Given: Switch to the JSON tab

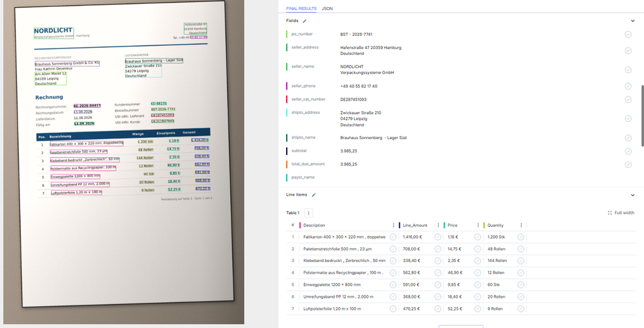Looking at the screenshot, I should click(327, 8).
